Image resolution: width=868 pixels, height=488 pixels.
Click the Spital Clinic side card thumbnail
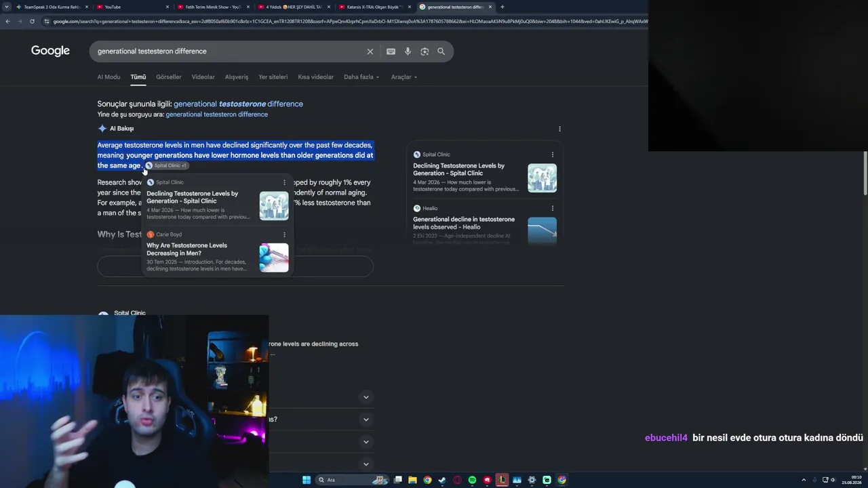[x=542, y=178]
